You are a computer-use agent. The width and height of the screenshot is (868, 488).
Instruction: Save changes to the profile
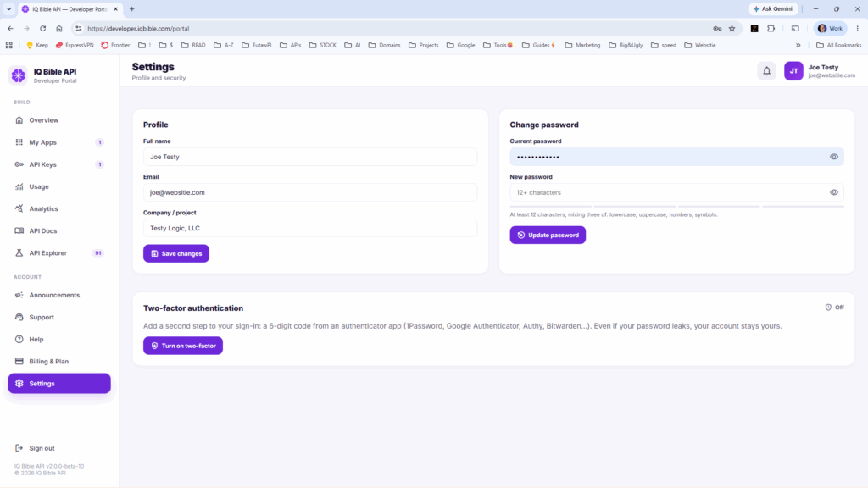click(x=176, y=253)
